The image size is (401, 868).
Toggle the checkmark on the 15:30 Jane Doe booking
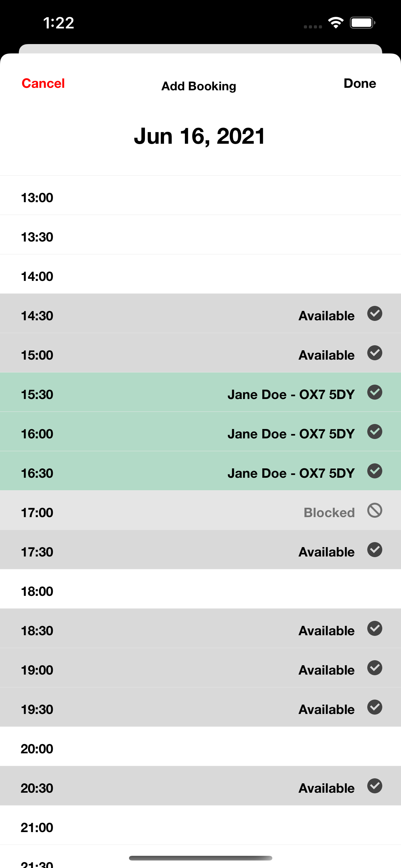pos(374,392)
